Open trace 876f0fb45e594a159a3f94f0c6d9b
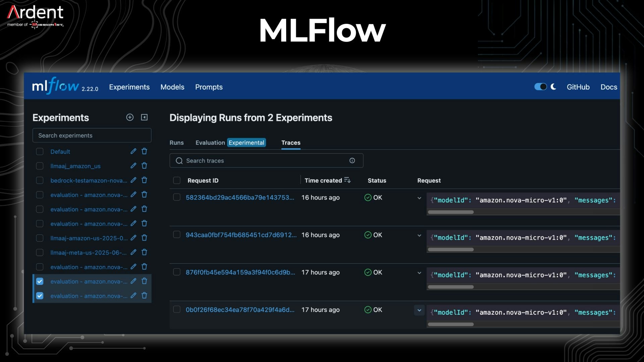The image size is (644, 362). click(240, 272)
